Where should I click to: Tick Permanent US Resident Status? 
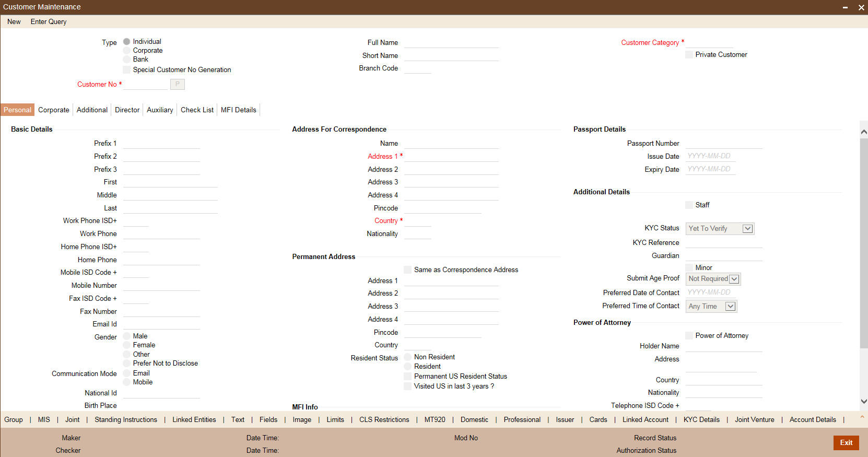coord(407,376)
